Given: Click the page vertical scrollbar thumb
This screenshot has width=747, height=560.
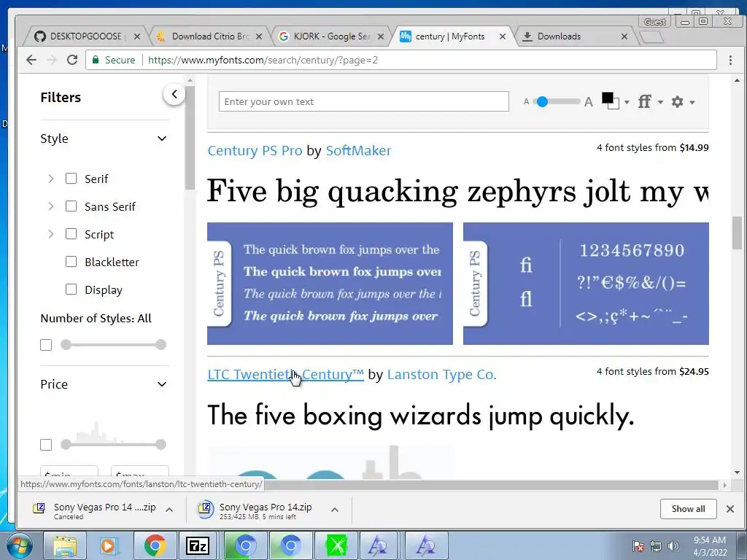Looking at the screenshot, I should [x=737, y=233].
